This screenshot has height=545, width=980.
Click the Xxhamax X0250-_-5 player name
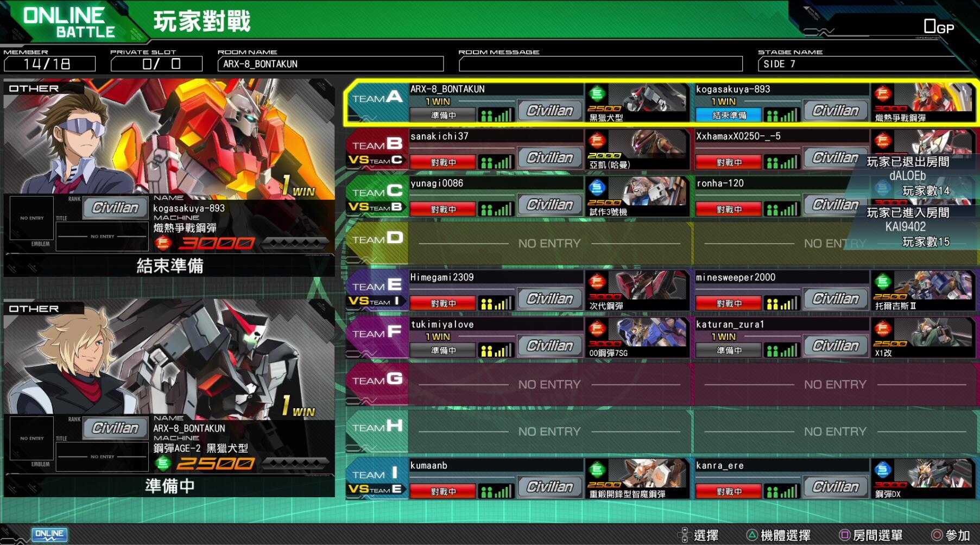coord(738,136)
